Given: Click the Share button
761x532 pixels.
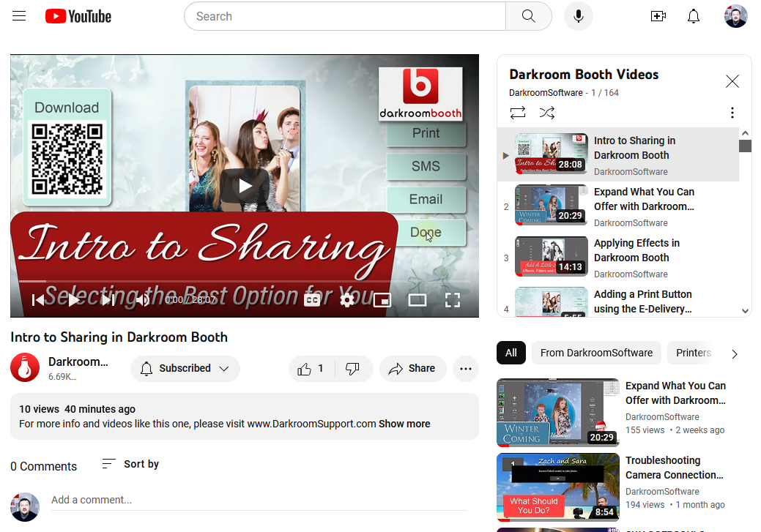Looking at the screenshot, I should coord(412,369).
